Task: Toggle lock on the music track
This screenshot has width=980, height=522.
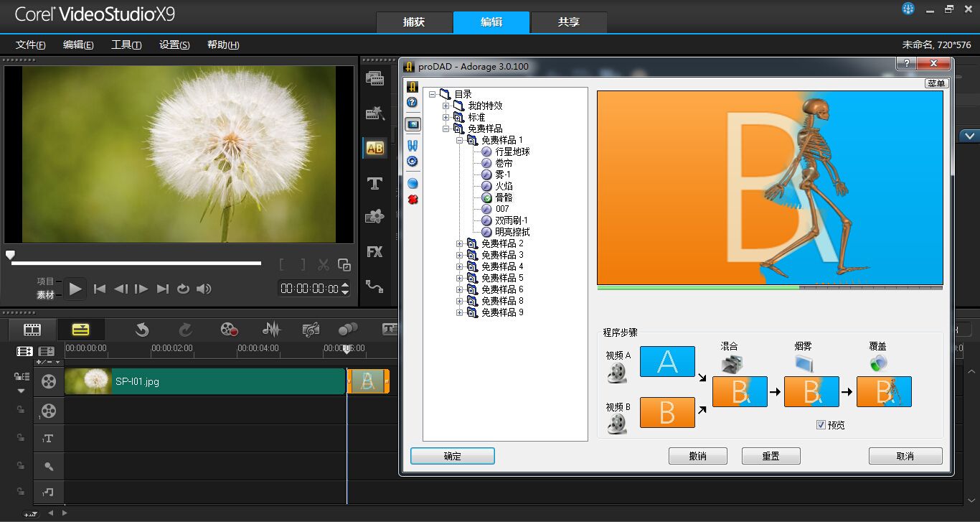Action: pyautogui.click(x=21, y=492)
